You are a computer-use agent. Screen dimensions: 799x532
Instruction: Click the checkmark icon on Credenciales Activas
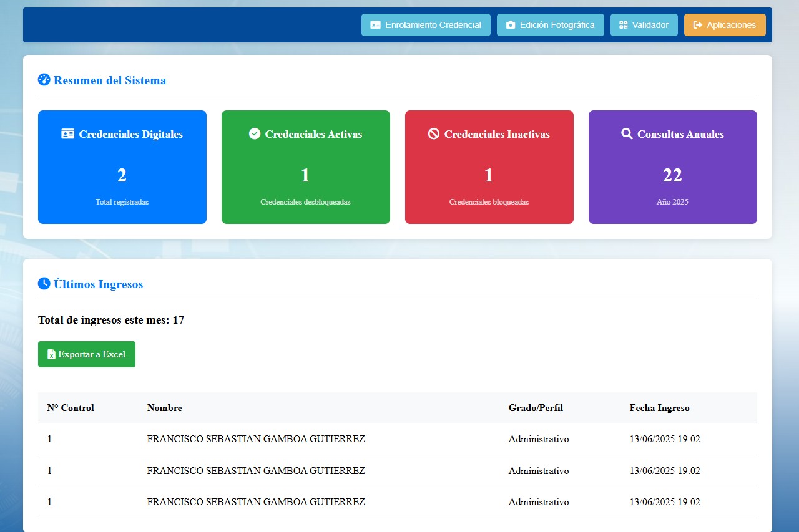pyautogui.click(x=254, y=133)
